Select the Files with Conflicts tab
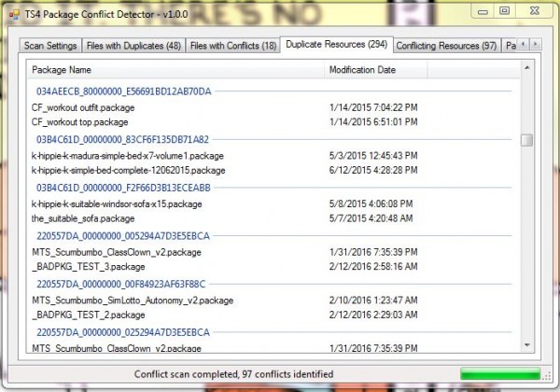Screen dimensions: 560x392 (x=232, y=45)
